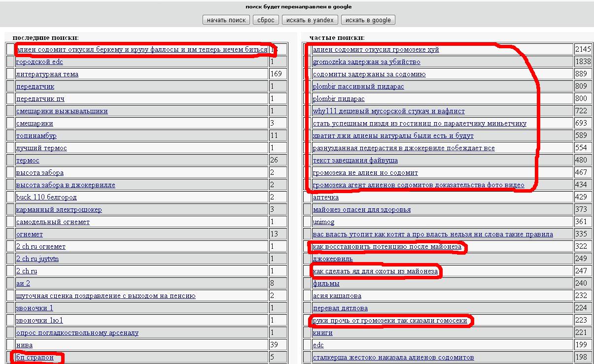The height and width of the screenshot is (364, 594).
Task: Open the 'лучший термос' link
Action: point(41,148)
